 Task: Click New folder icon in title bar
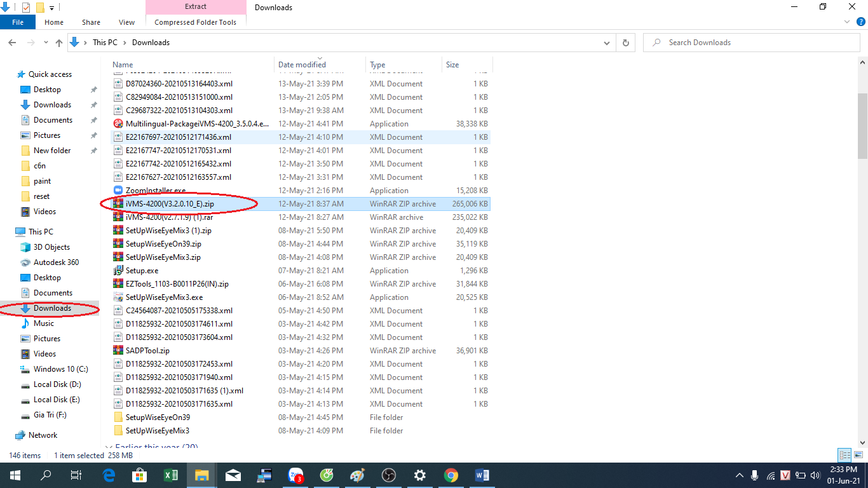[x=40, y=8]
